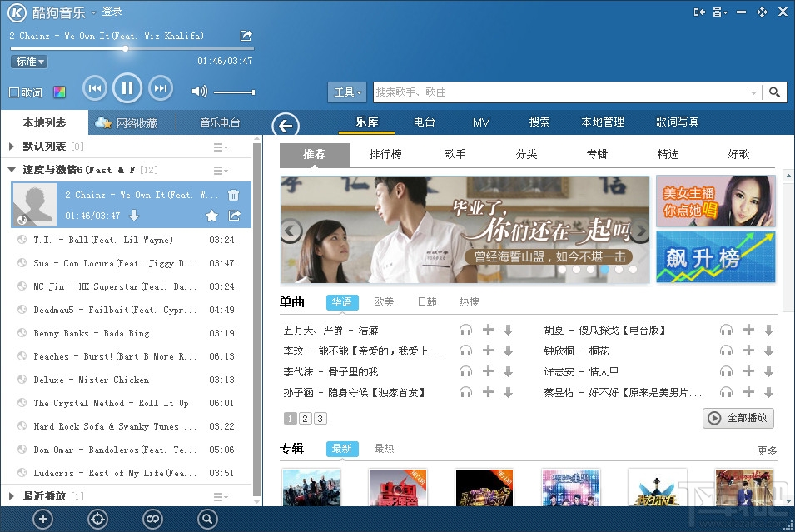Go to singles page 2
This screenshot has width=795, height=532.
pos(305,419)
